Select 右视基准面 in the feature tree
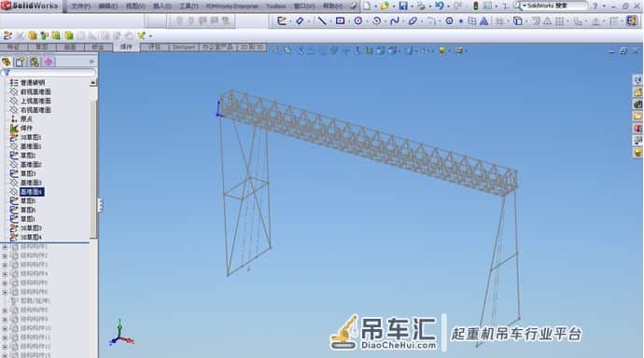The height and width of the screenshot is (358, 644). point(35,109)
